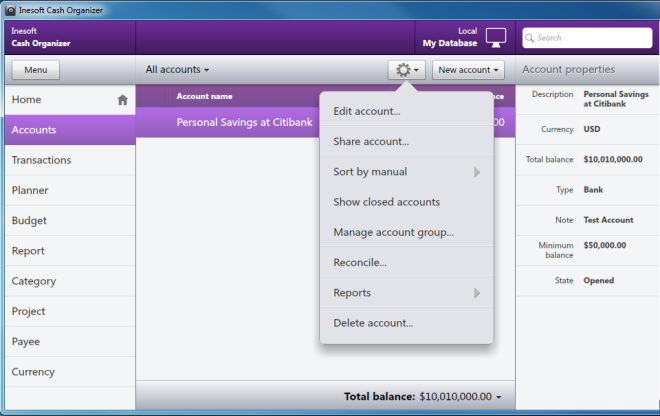Click the magnifier icon in search box
The height and width of the screenshot is (416, 660).
(x=530, y=38)
